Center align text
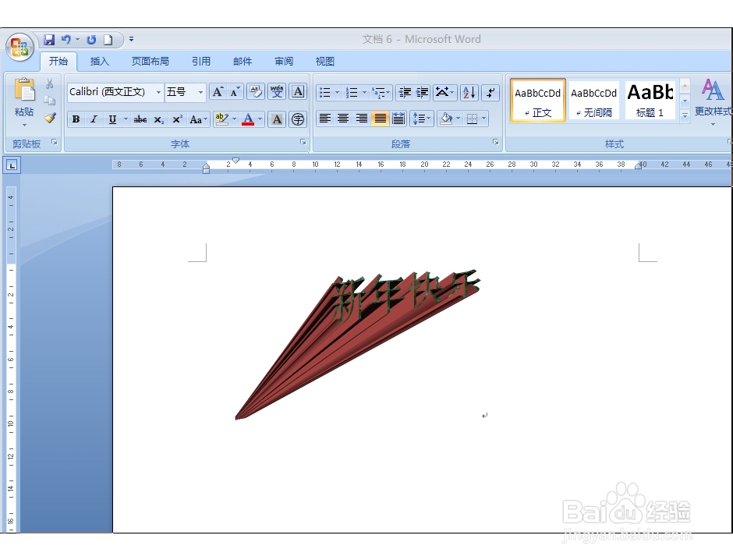The image size is (733, 560). click(x=343, y=119)
